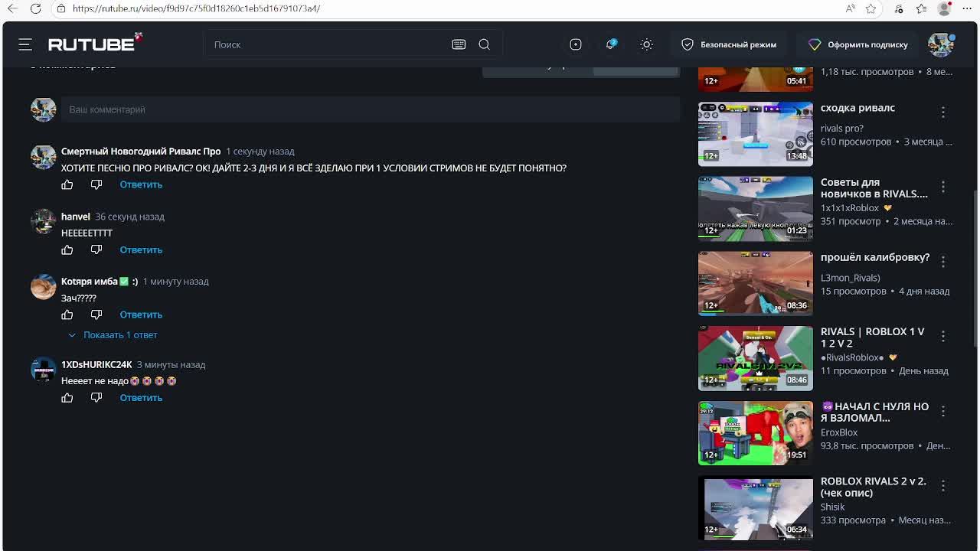980x551 pixels.
Task: Open options for НАЧАЛ С НУЛЯ video
Action: pyautogui.click(x=943, y=412)
